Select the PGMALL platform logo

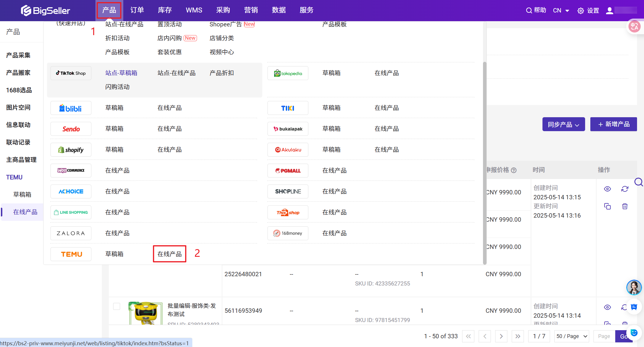(x=288, y=171)
